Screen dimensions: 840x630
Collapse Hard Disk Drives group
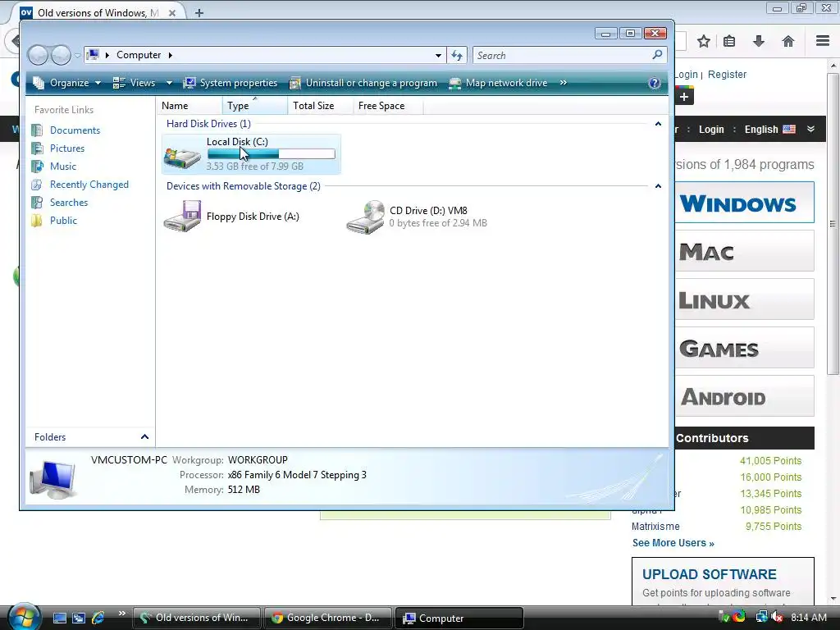[x=658, y=124]
